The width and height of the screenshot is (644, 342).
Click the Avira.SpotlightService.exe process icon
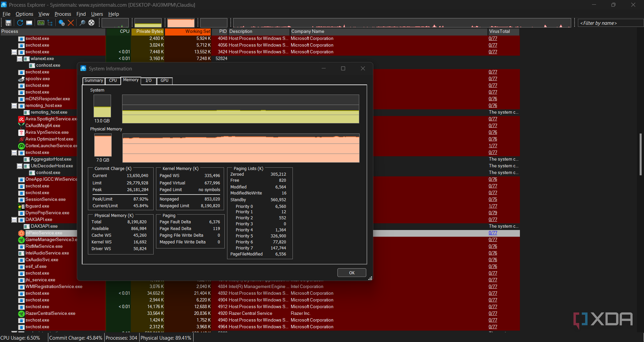pyautogui.click(x=21, y=119)
